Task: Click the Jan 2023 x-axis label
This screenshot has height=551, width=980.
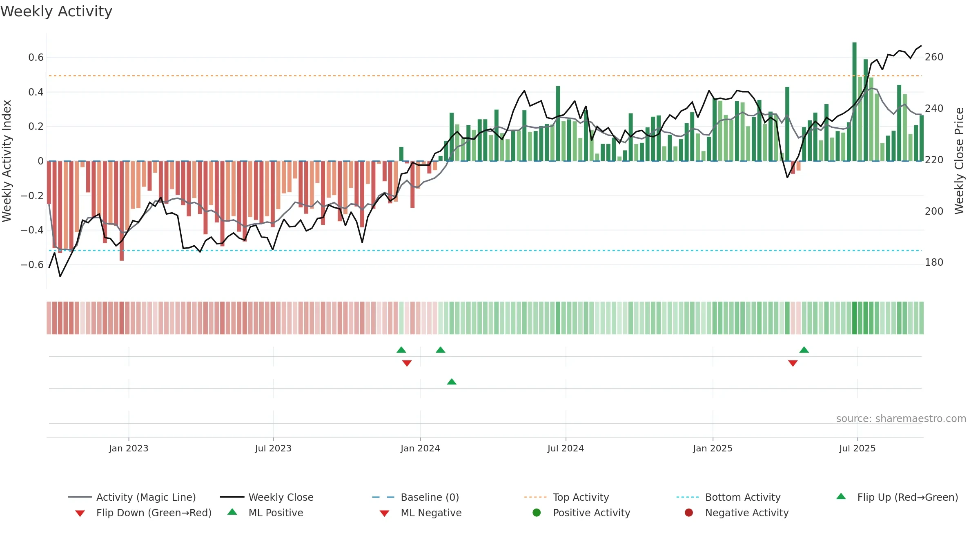Action: 129,448
